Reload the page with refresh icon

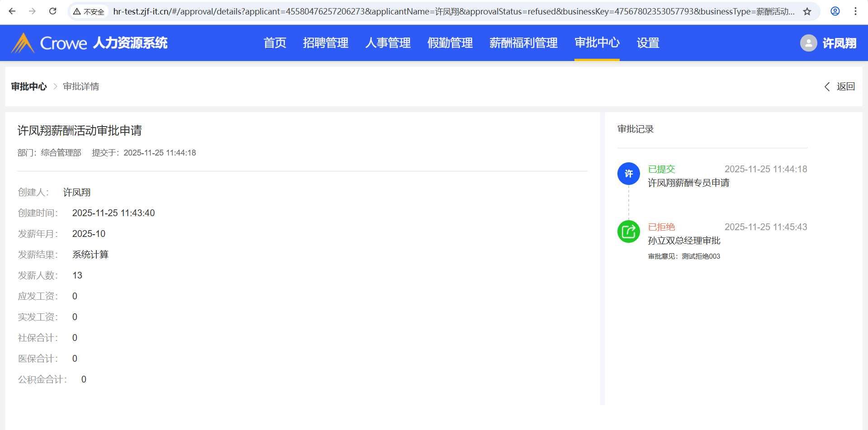(x=53, y=11)
